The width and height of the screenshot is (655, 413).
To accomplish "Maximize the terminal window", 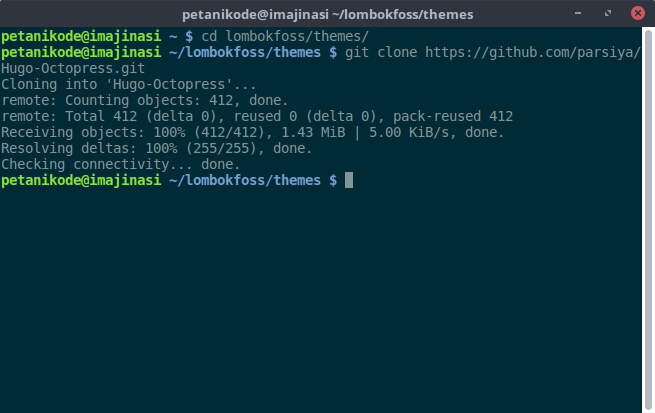I will click(609, 15).
